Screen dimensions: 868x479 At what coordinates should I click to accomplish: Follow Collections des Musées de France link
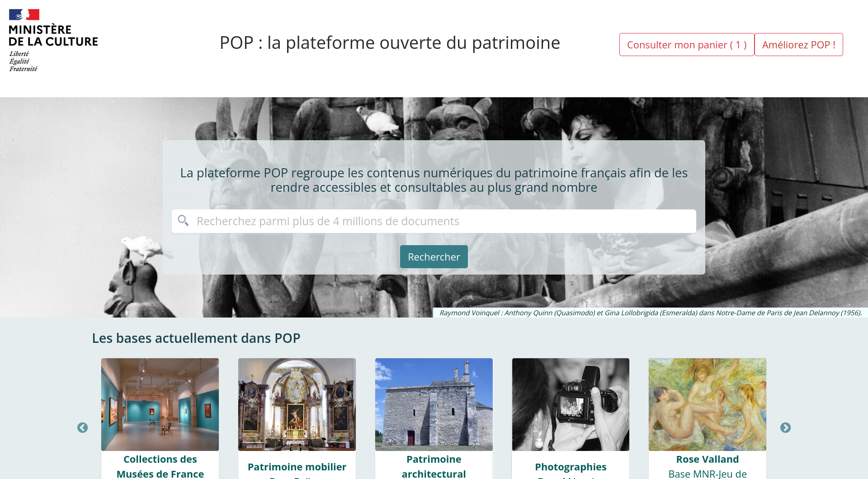tap(160, 466)
